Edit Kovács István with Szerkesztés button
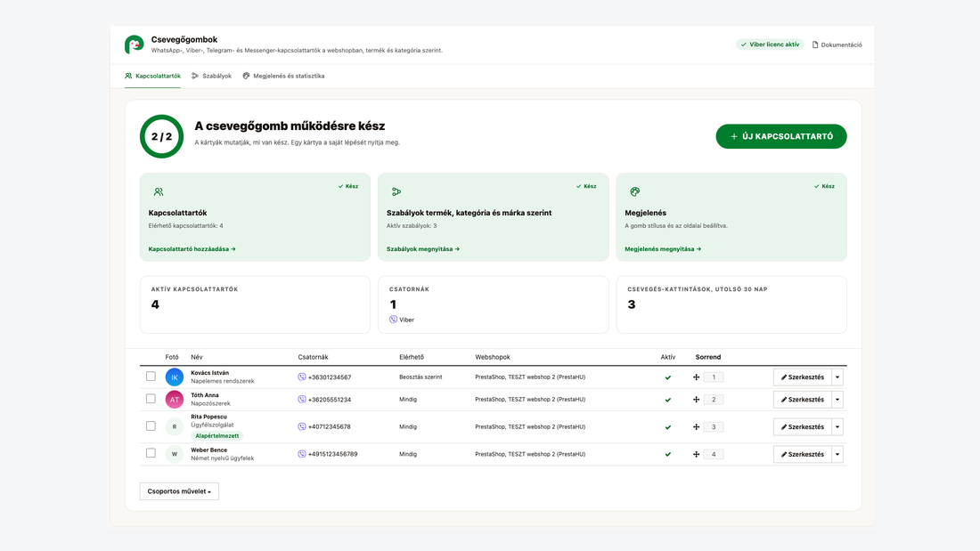This screenshot has width=980, height=551. point(803,377)
